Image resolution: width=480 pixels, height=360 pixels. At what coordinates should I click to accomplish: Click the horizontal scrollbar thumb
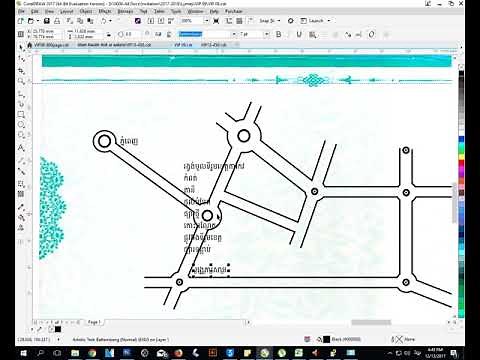[371, 322]
